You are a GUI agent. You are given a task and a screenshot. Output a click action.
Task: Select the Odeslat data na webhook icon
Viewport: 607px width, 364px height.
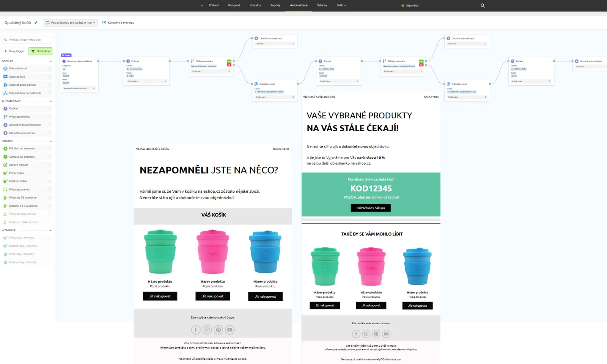pyautogui.click(x=5, y=93)
